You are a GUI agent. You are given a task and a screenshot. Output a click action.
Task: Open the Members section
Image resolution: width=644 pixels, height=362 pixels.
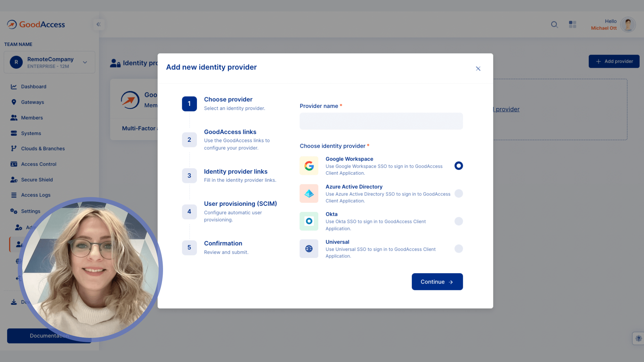click(x=32, y=118)
